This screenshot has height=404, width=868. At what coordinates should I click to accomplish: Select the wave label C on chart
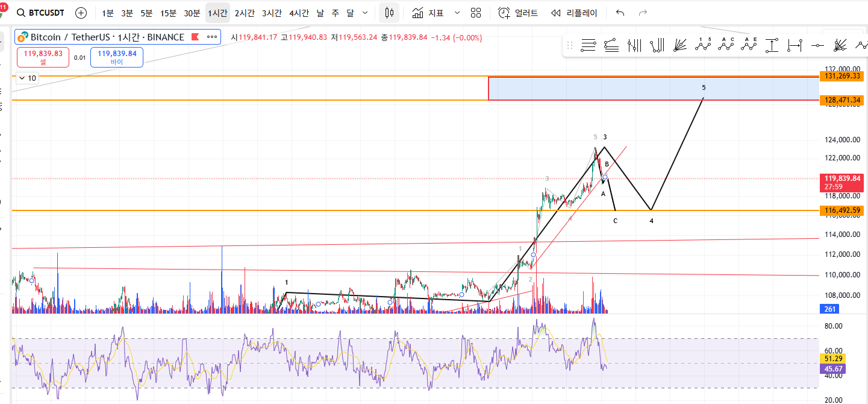point(615,221)
